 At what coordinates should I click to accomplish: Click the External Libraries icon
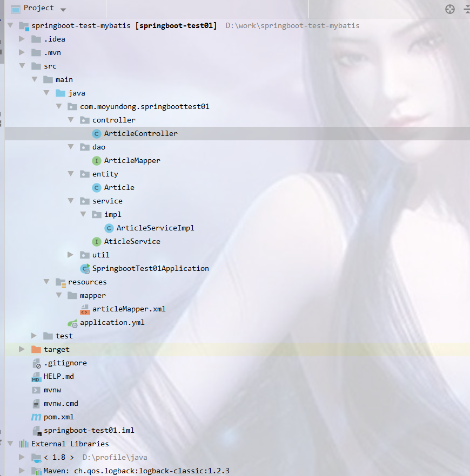point(24,444)
